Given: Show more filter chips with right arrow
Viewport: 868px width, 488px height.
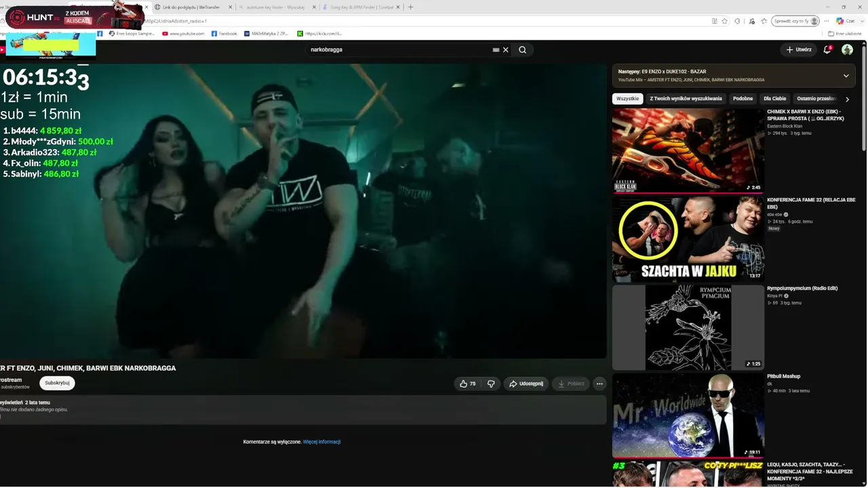Looking at the screenshot, I should click(847, 99).
